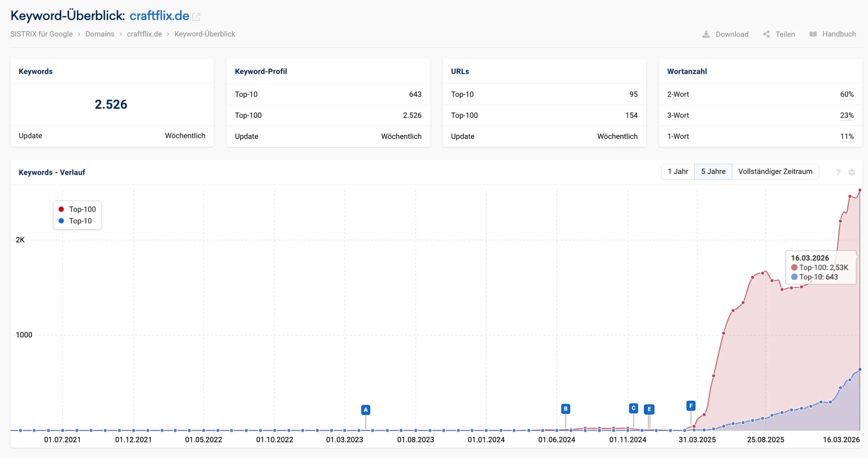868x458 pixels.
Task: Click event marker A on timeline
Action: tap(366, 410)
